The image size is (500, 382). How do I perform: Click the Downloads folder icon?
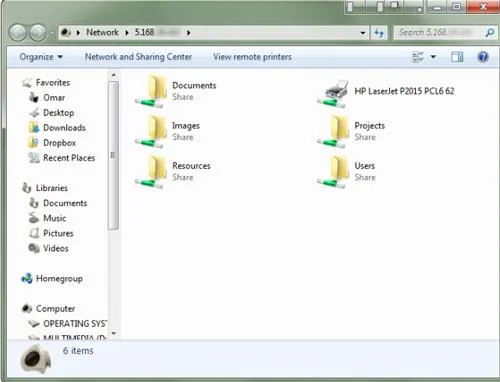(34, 128)
